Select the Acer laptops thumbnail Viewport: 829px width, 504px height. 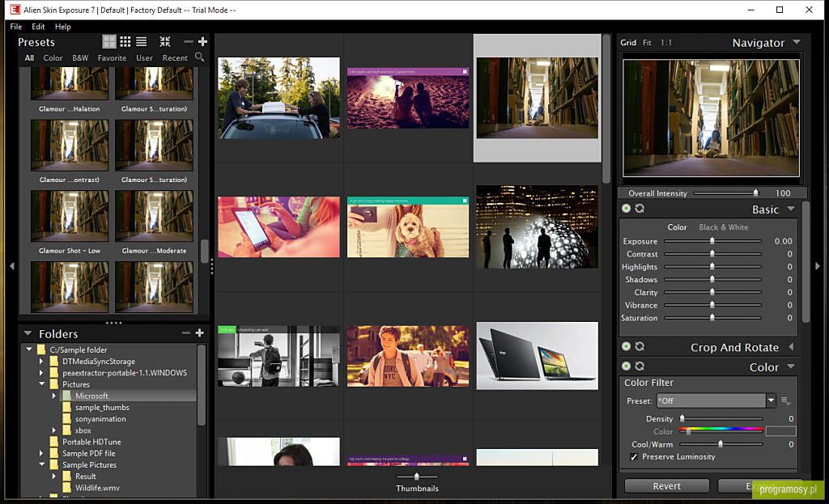(x=538, y=355)
